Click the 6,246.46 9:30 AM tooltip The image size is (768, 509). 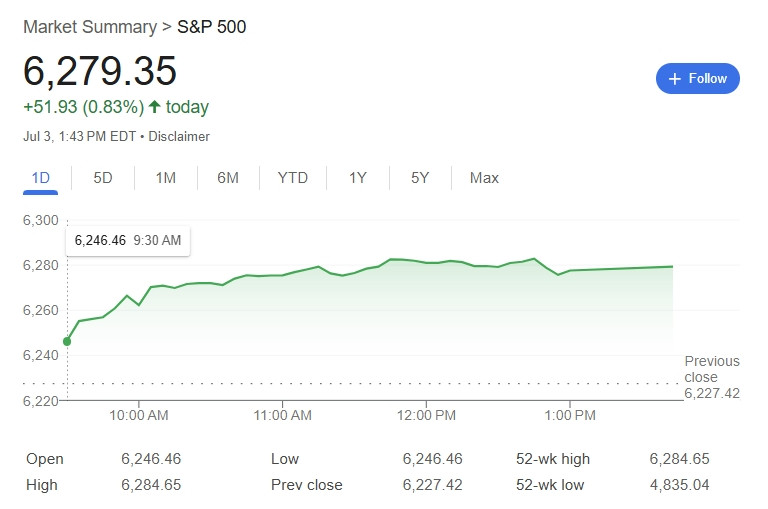point(128,241)
